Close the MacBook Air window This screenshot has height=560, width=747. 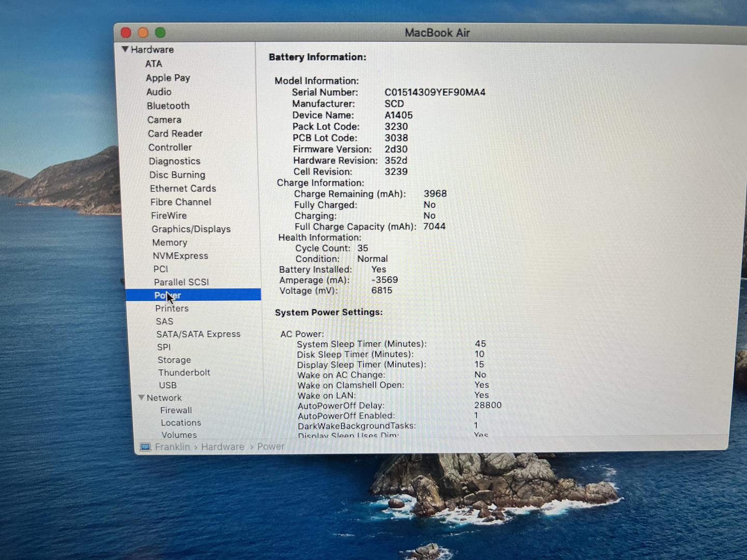tap(126, 33)
